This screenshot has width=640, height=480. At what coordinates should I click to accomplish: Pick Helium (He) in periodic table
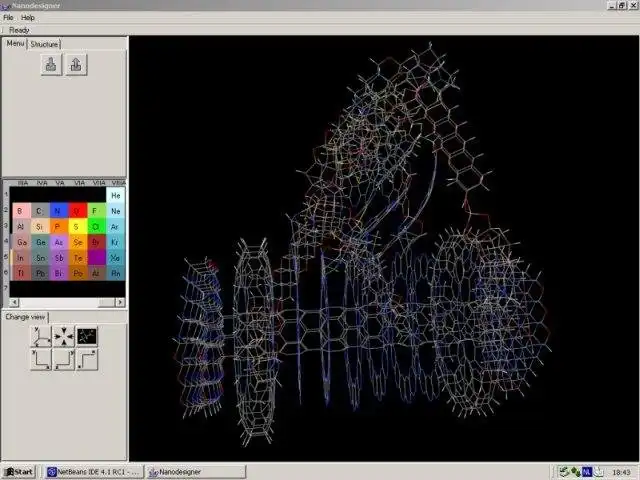pyautogui.click(x=116, y=196)
